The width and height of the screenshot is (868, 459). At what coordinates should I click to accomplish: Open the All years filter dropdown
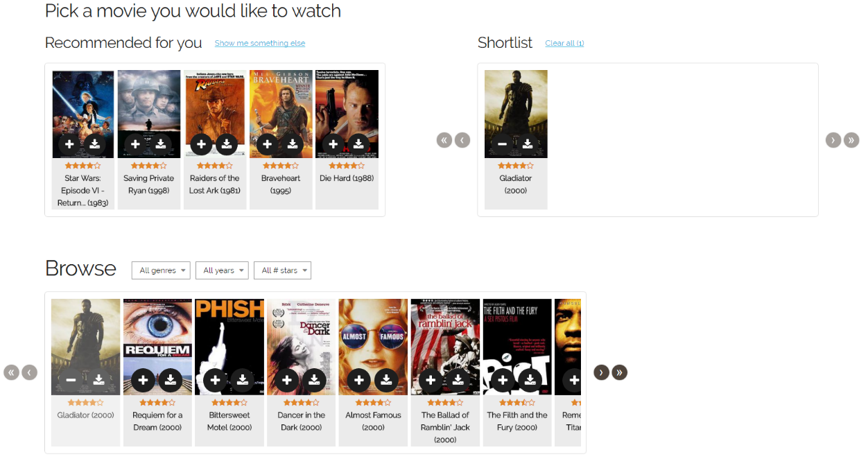click(x=222, y=270)
